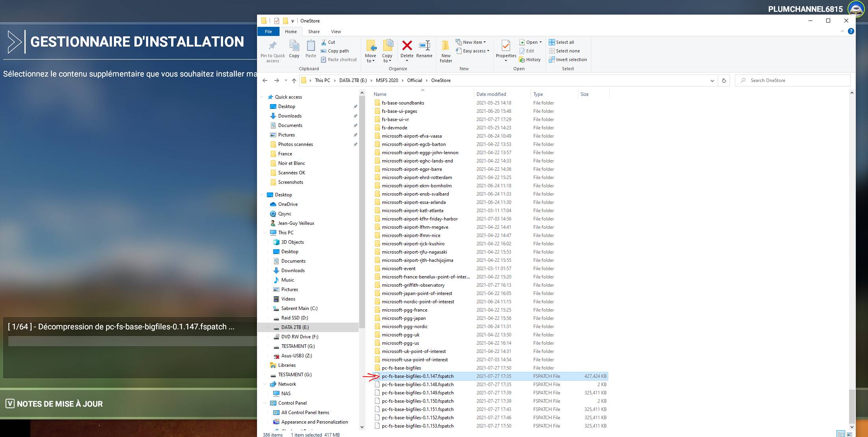Click the Rename ribbon icon
868x437 pixels.
[x=424, y=46]
